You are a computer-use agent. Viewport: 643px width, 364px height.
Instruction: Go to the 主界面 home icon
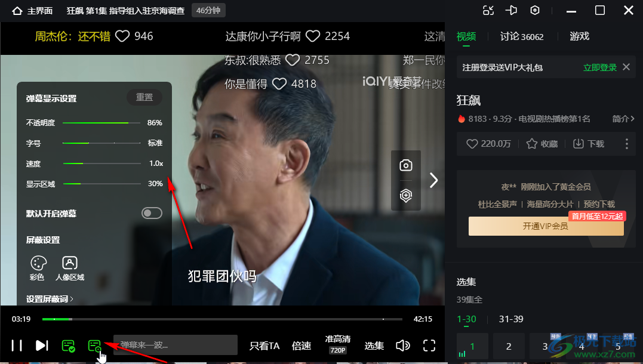pyautogui.click(x=17, y=11)
